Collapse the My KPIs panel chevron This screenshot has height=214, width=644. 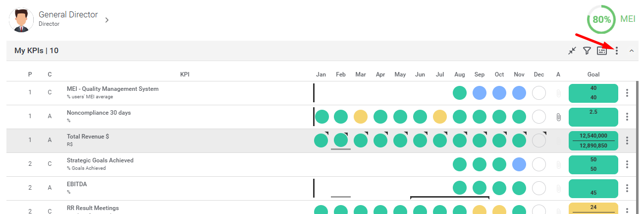click(632, 51)
